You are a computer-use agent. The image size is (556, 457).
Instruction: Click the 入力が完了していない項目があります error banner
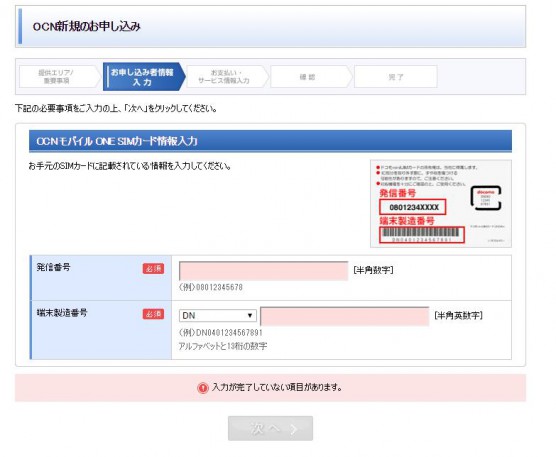tap(270, 388)
